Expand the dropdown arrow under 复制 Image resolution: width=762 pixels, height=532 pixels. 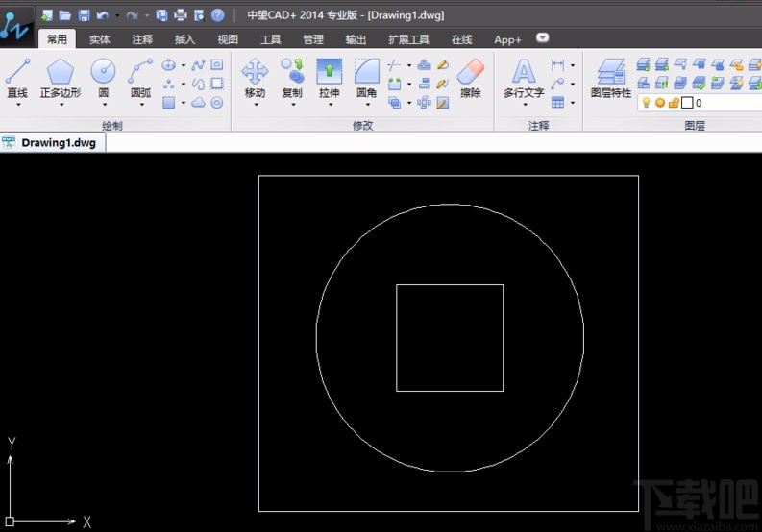pyautogui.click(x=292, y=106)
